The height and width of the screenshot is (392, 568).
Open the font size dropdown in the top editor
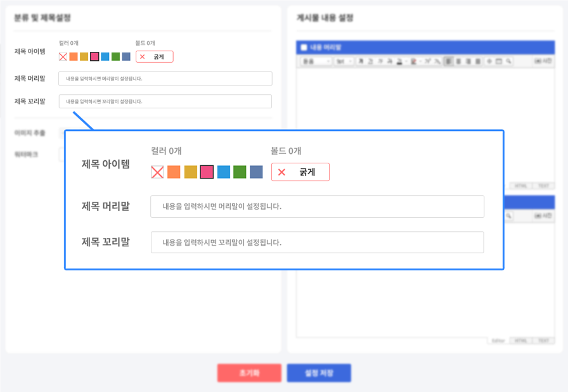(344, 61)
